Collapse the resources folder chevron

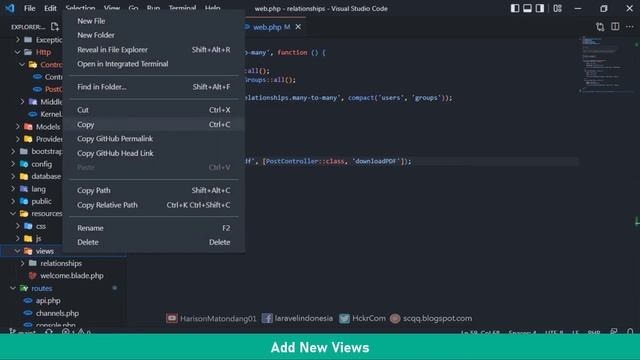13,213
